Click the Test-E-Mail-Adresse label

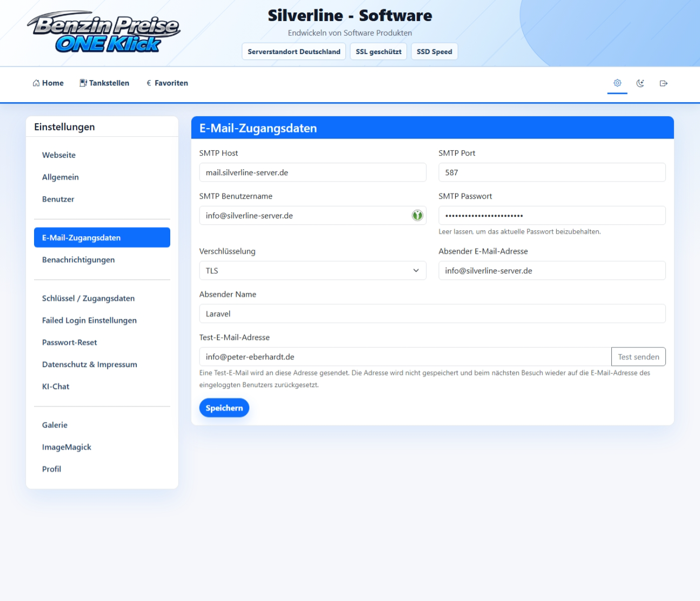234,337
